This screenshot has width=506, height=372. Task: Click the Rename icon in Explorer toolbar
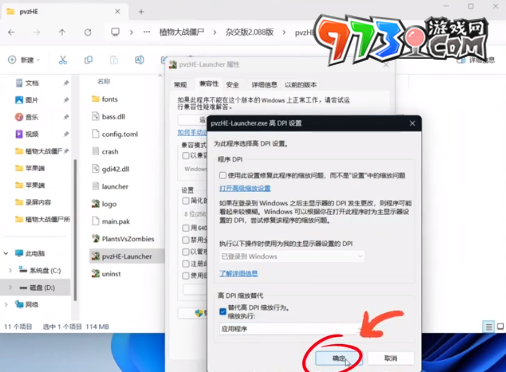click(139, 60)
